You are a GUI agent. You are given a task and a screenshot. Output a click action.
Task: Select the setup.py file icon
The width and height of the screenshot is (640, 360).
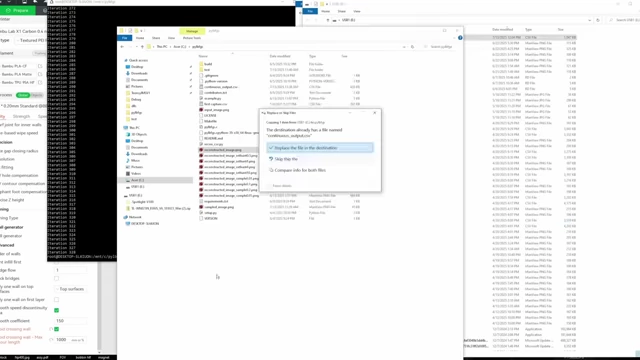point(201,213)
